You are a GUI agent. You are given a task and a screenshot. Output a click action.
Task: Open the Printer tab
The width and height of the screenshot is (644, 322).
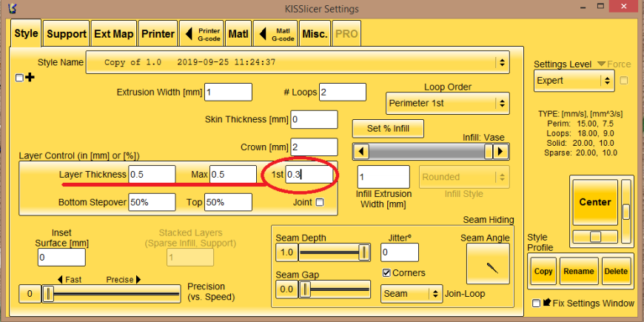[158, 34]
